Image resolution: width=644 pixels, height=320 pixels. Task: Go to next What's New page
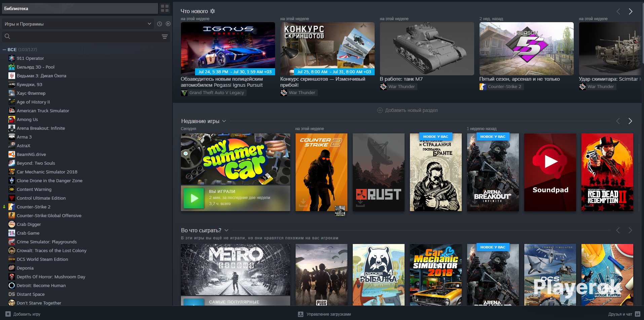pos(631,11)
